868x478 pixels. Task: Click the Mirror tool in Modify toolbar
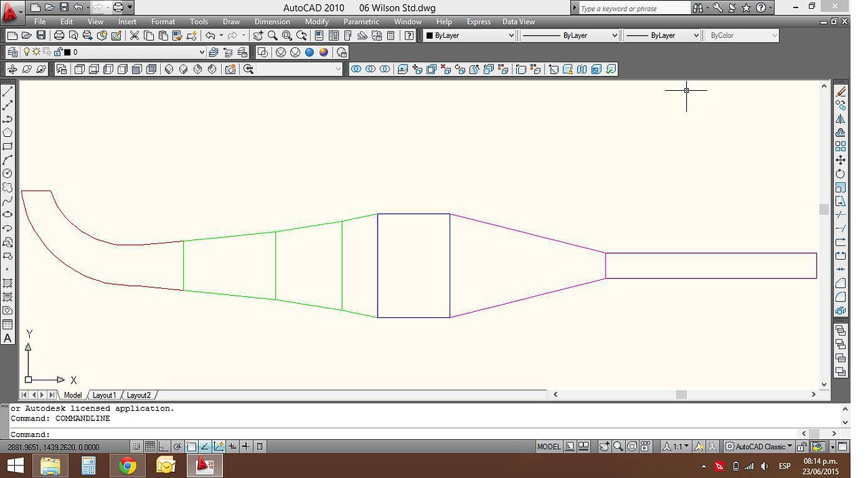(x=841, y=119)
